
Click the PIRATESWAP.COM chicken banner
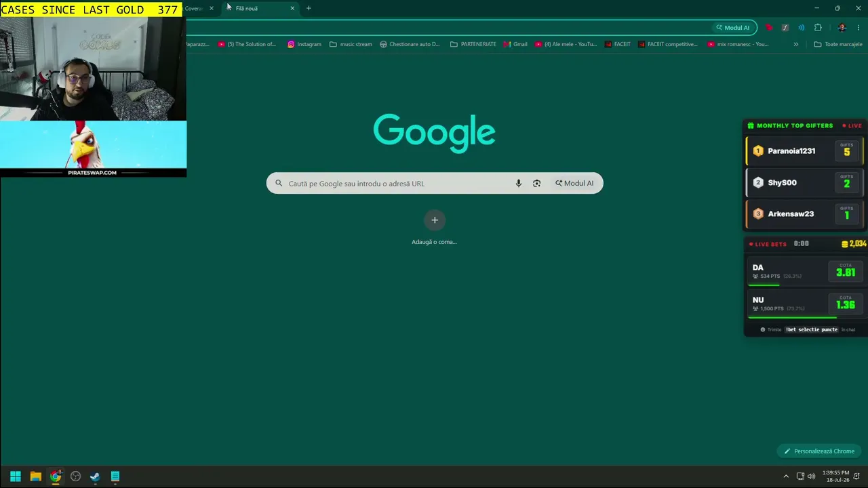pos(93,148)
